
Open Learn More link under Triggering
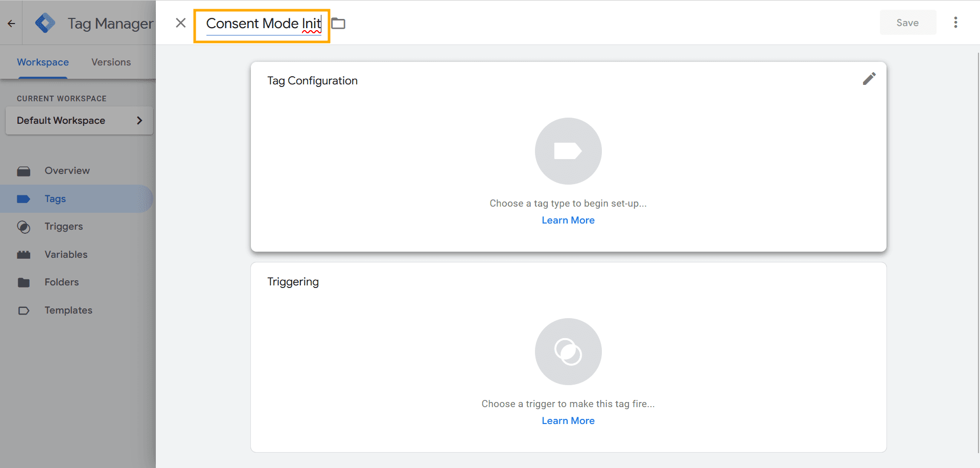[568, 421]
